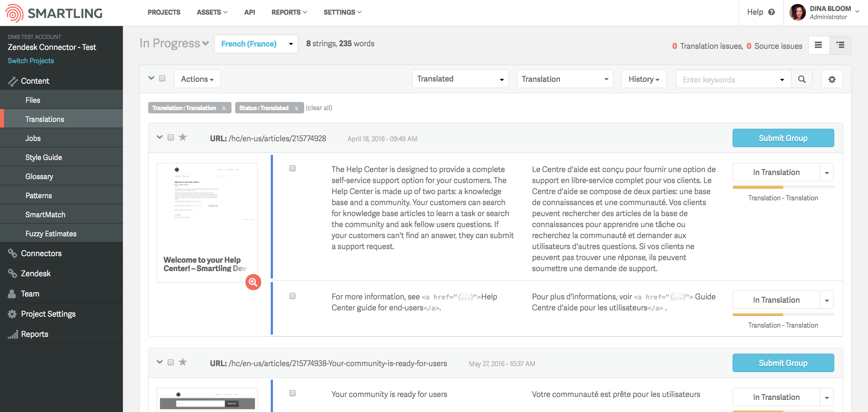
Task: Open In Translation arrow for 'Your community' string
Action: (827, 398)
